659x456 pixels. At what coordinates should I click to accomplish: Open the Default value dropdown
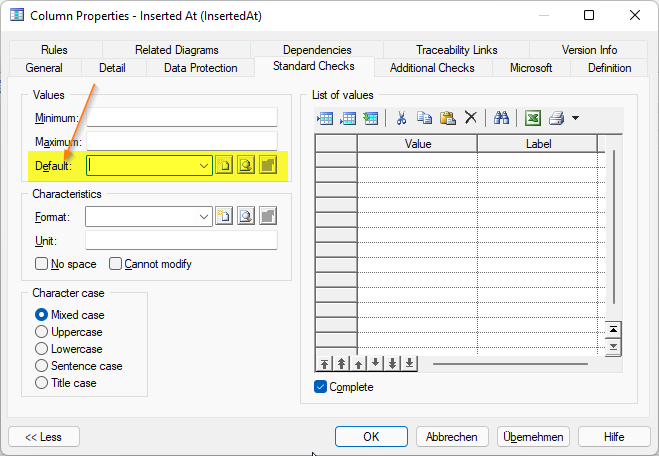tap(204, 166)
